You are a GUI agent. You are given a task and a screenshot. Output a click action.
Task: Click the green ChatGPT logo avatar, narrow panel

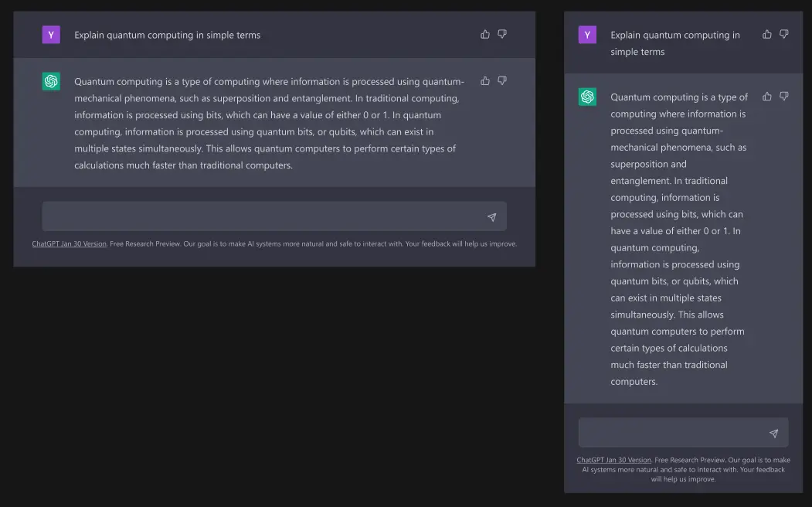click(587, 96)
